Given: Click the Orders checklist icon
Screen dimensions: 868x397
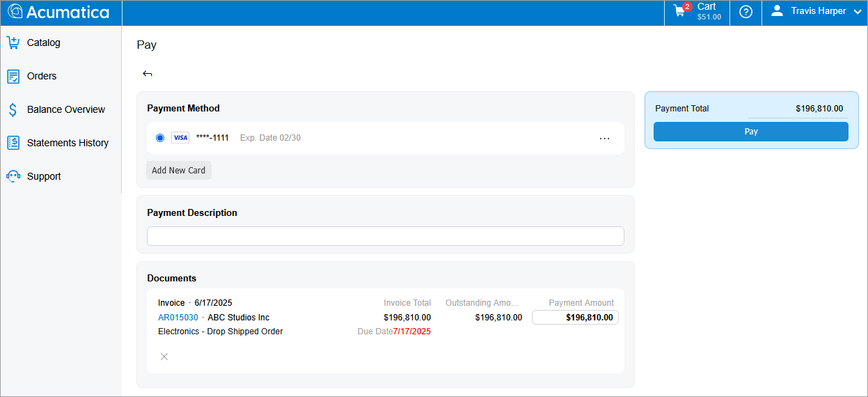Looking at the screenshot, I should pyautogui.click(x=13, y=76).
